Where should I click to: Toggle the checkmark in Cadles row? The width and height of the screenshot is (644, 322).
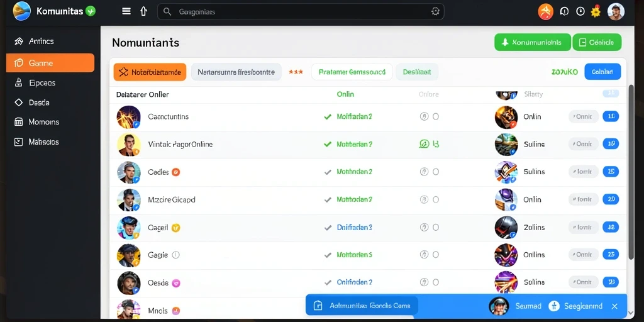click(x=328, y=172)
